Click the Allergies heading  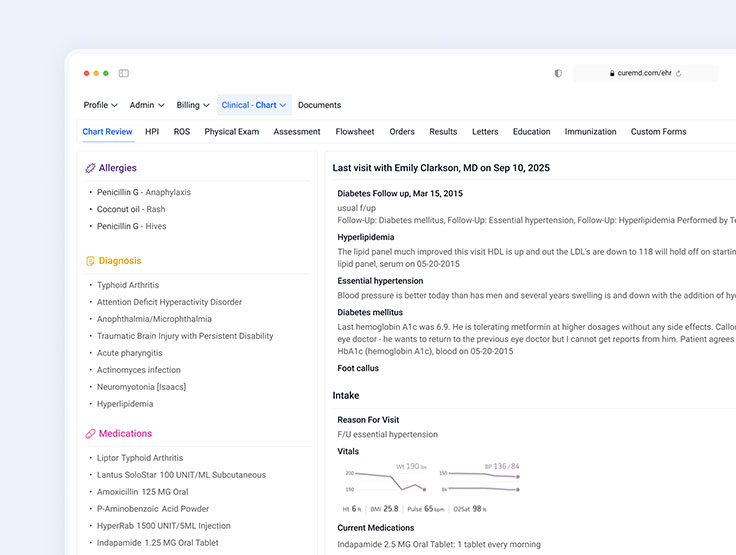coord(117,168)
